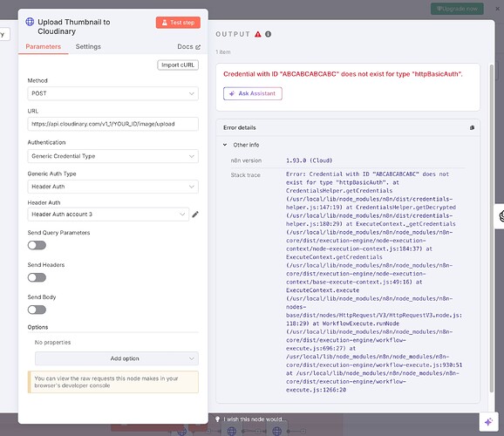Open the AI assistant sparkle button in bottom corner

(x=488, y=421)
